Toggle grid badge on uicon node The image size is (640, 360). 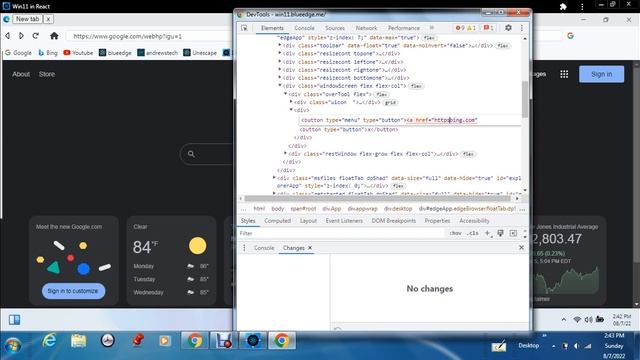(x=390, y=102)
